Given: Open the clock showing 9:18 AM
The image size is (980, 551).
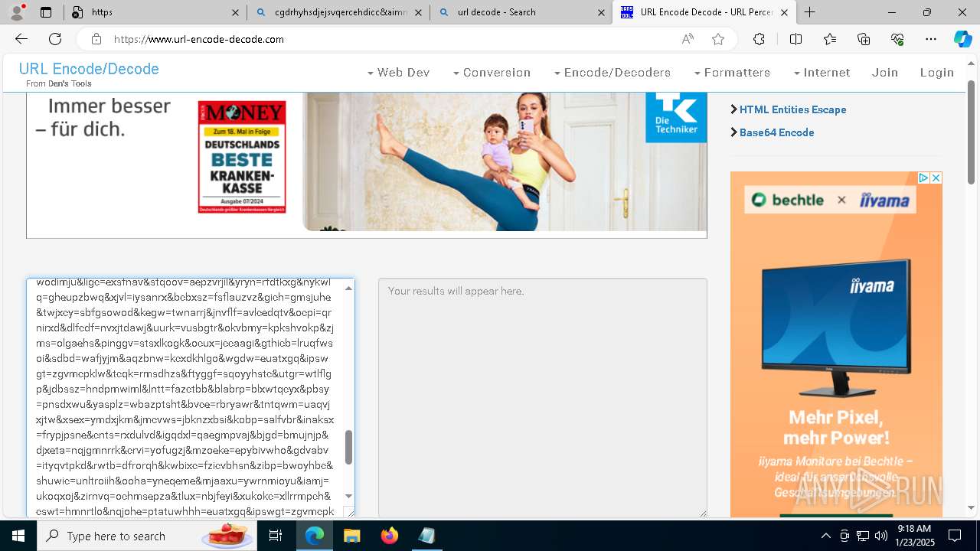Looking at the screenshot, I should pyautogui.click(x=913, y=536).
